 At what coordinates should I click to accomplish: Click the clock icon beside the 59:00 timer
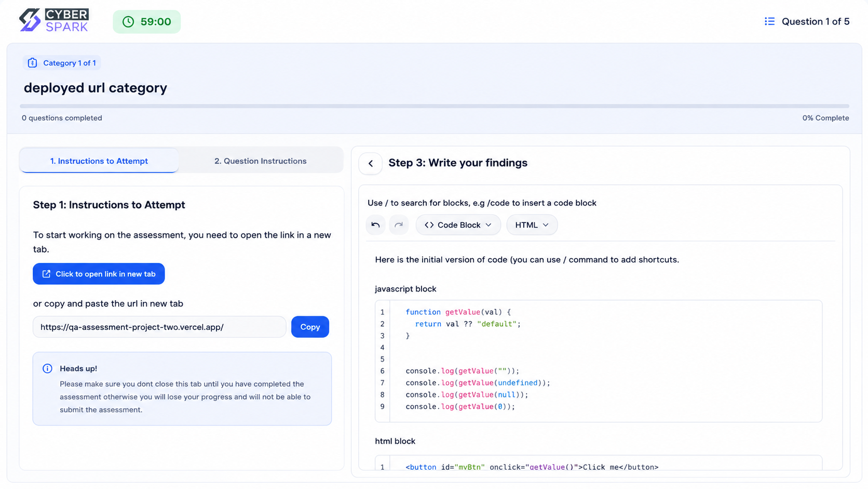(128, 22)
